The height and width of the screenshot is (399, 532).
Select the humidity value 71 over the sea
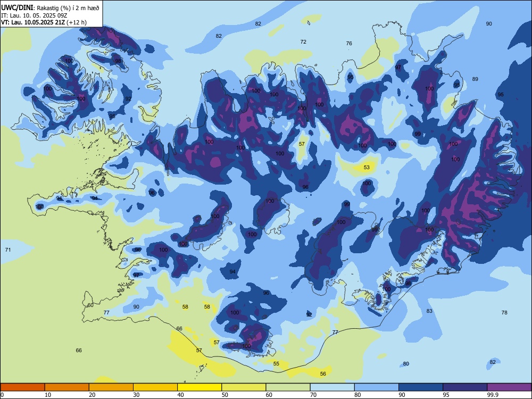[x=8, y=250]
